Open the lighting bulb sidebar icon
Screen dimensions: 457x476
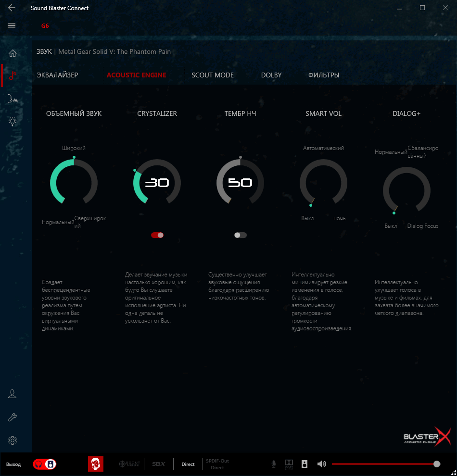pyautogui.click(x=13, y=122)
